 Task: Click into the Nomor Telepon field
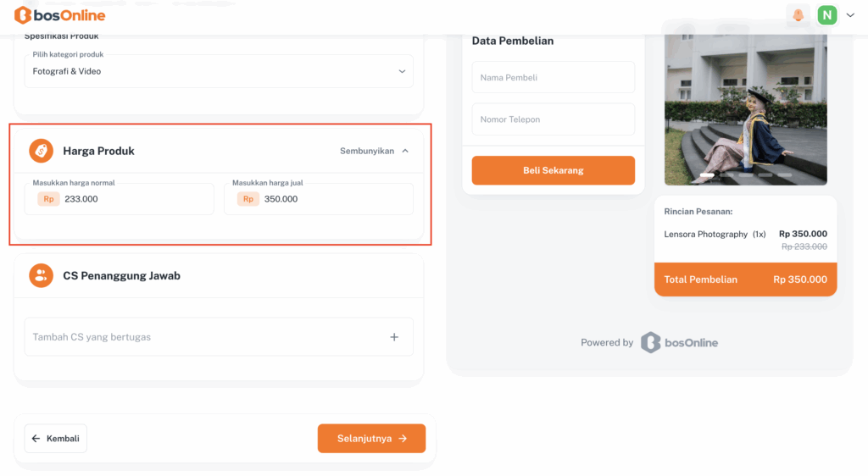point(553,119)
